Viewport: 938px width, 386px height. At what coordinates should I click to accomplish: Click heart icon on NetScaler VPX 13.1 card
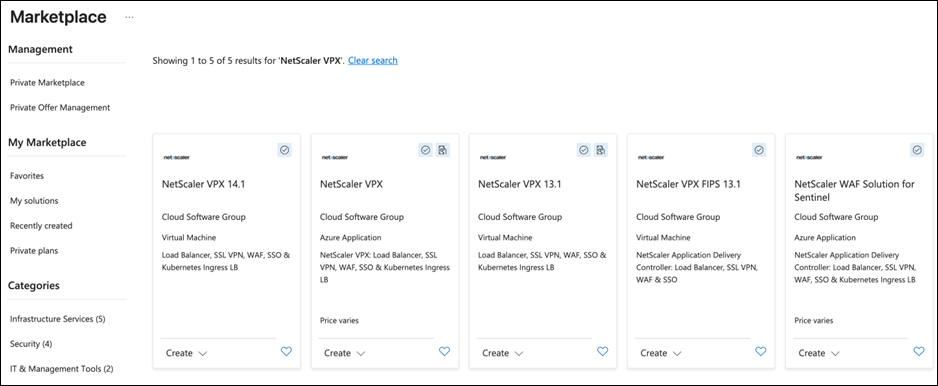click(x=602, y=352)
